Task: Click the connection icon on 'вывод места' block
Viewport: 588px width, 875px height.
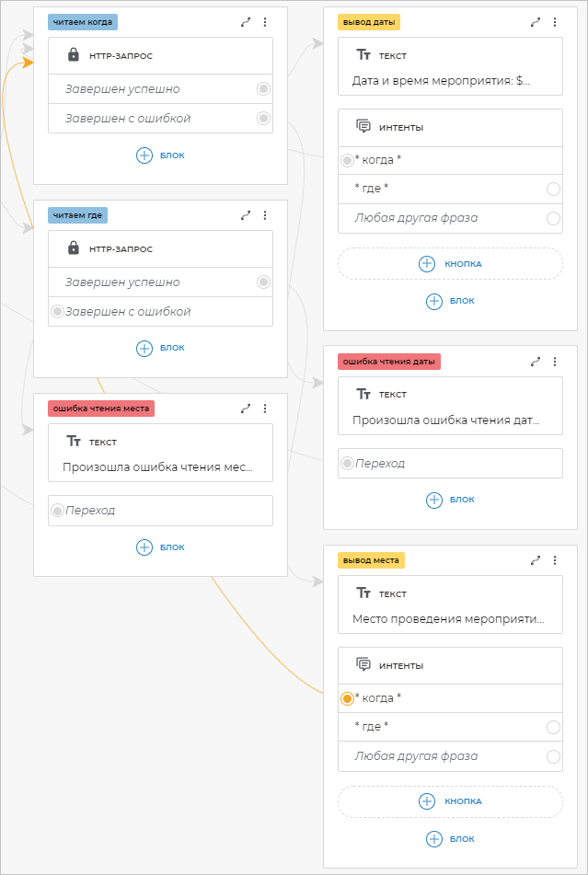Action: point(536,559)
